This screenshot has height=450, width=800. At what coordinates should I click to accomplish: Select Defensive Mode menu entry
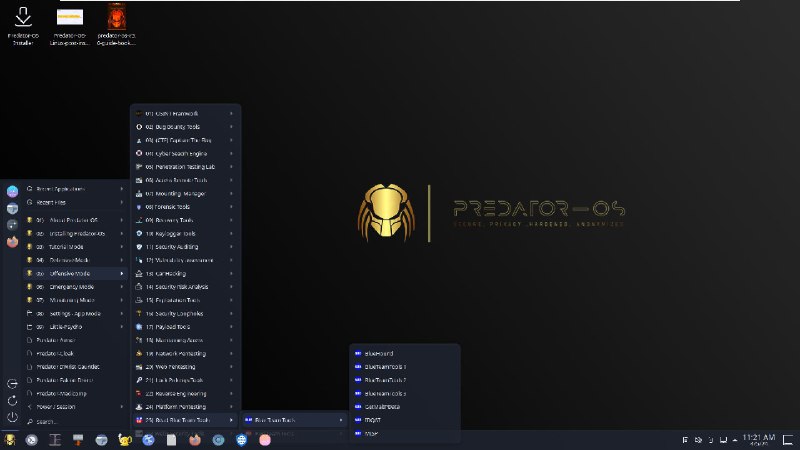(76, 260)
